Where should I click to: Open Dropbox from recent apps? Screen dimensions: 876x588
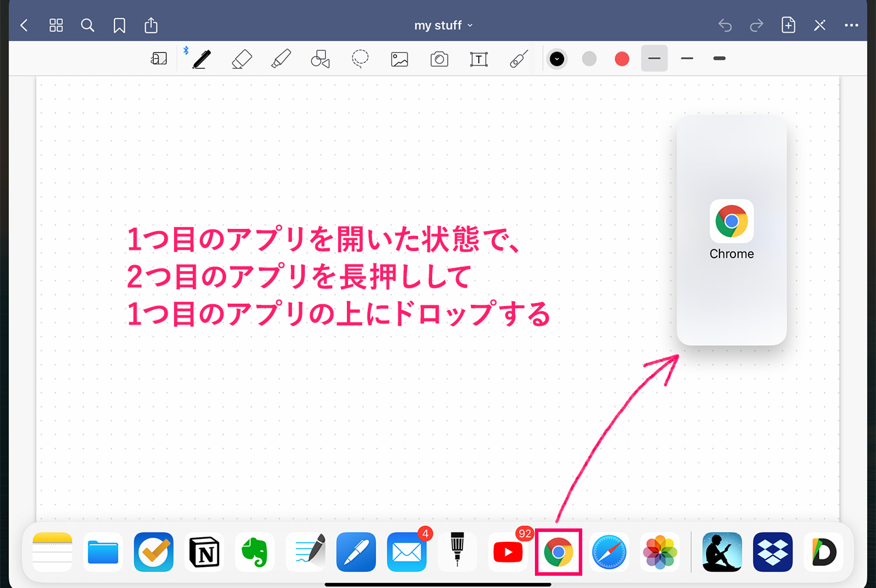pyautogui.click(x=773, y=552)
